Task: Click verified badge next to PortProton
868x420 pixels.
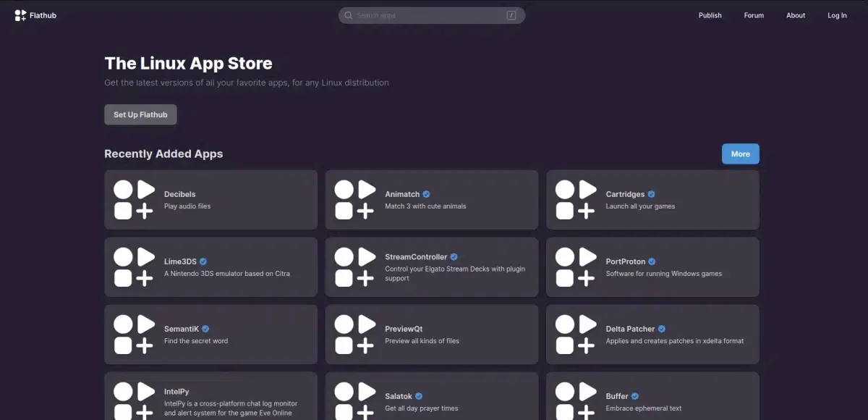Action: (x=652, y=261)
